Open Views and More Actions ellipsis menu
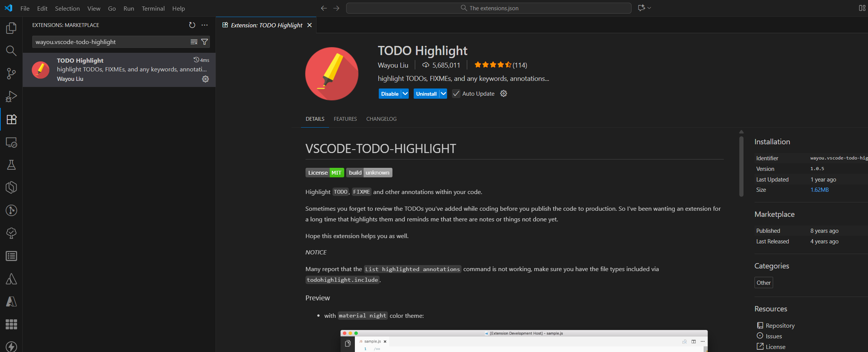 pos(205,25)
